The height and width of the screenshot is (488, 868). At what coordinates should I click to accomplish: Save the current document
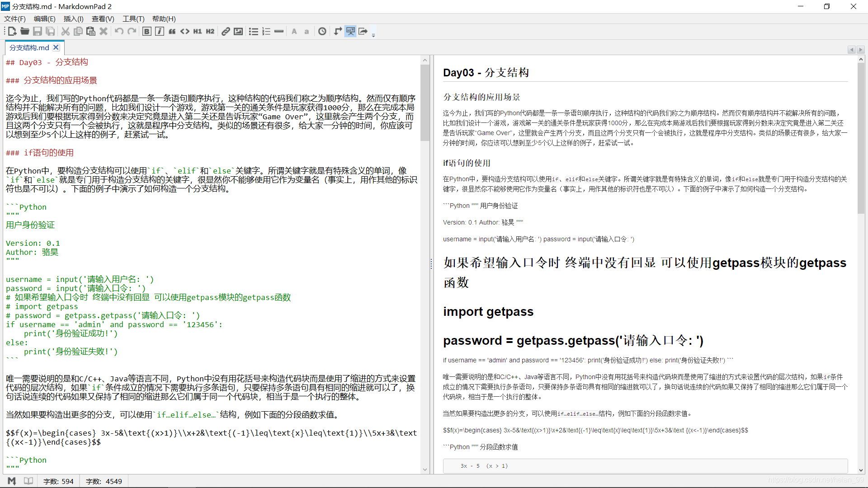point(38,31)
